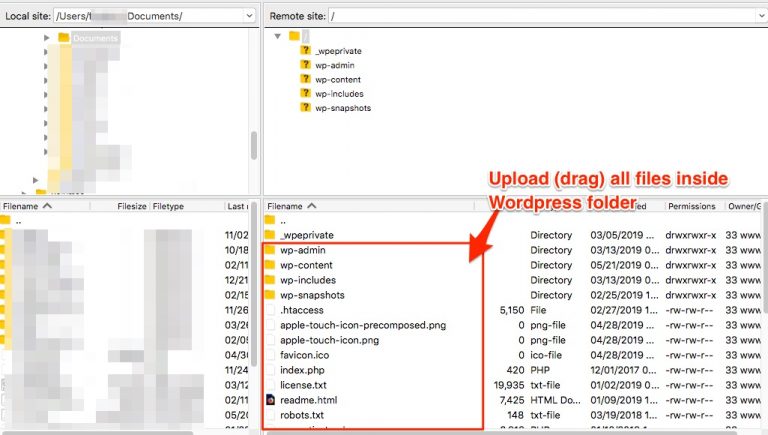The height and width of the screenshot is (435, 768).
Task: Click the 12/01/2017 date of index.php
Action: 623,370
